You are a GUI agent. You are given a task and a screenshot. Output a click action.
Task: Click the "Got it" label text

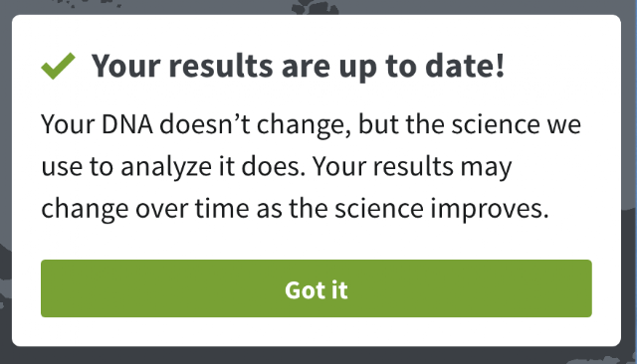coord(317,289)
